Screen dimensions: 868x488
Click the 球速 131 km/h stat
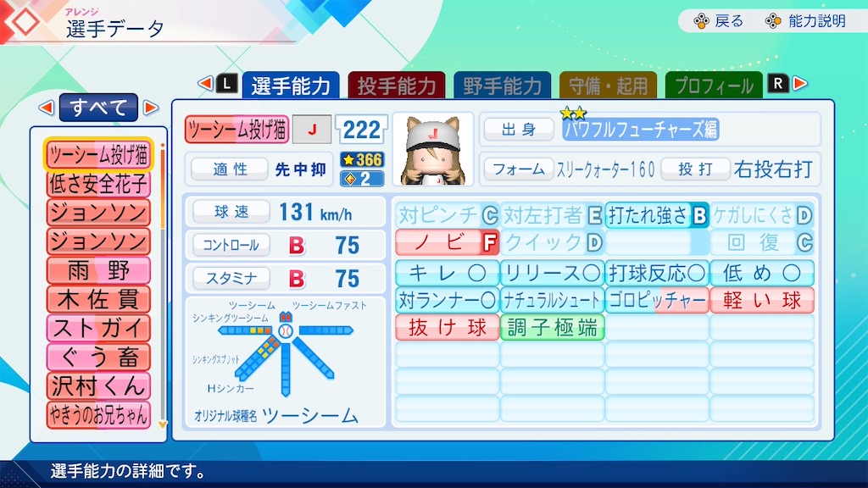(285, 212)
